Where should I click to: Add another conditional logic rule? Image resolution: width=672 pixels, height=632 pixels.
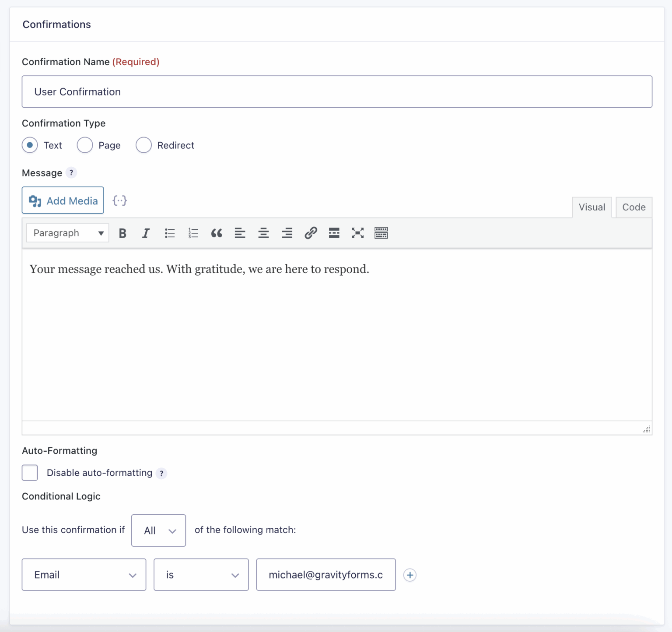point(410,575)
